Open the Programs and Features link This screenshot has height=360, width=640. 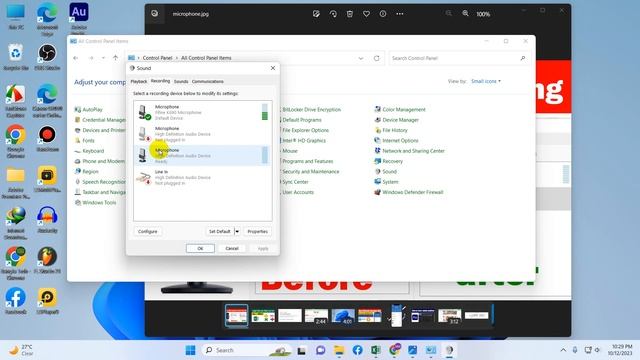coord(308,161)
